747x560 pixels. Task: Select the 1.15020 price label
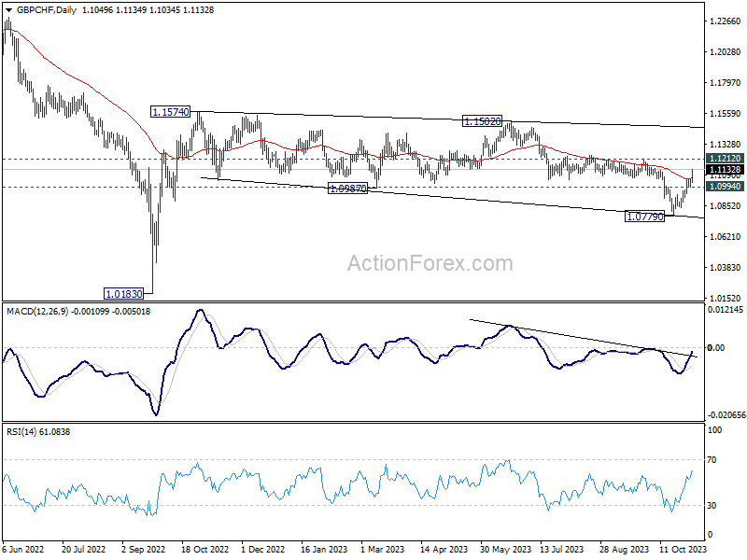(482, 121)
